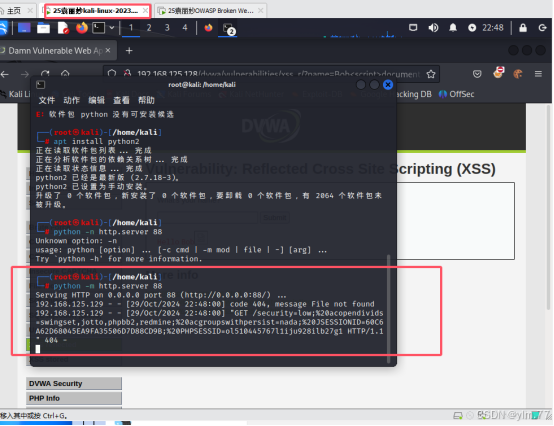The image size is (554, 426).
Task: Lock the screen with the padlock icon
Action: [x=523, y=28]
